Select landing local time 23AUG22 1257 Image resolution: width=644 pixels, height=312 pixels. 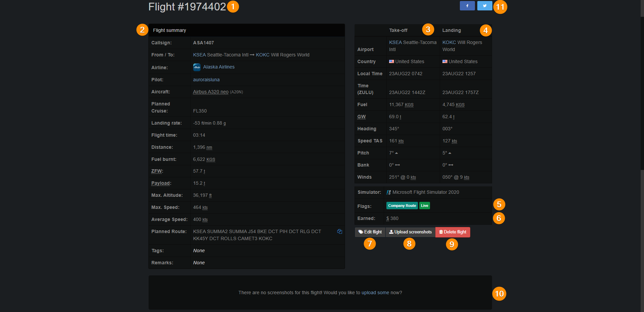459,74
